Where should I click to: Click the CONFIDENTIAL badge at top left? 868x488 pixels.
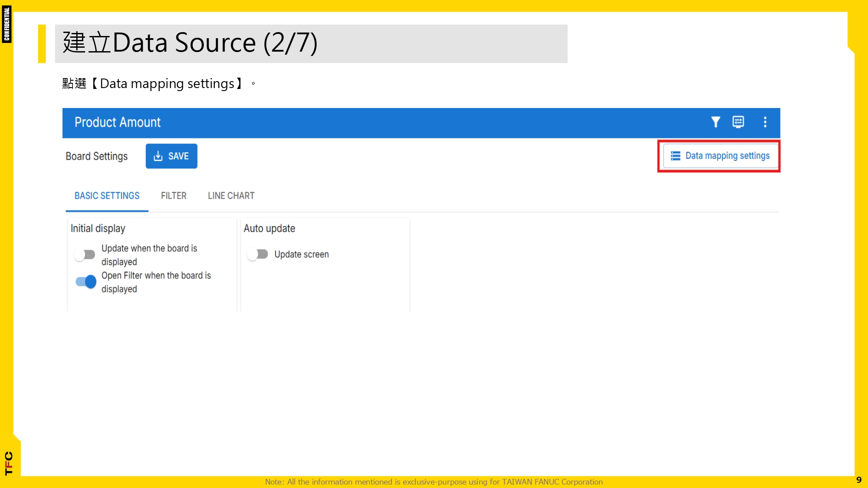point(7,24)
